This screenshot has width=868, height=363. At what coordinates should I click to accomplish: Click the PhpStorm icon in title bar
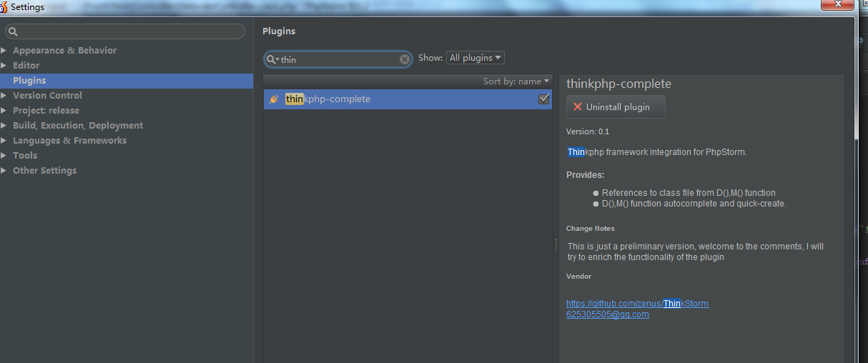point(4,7)
